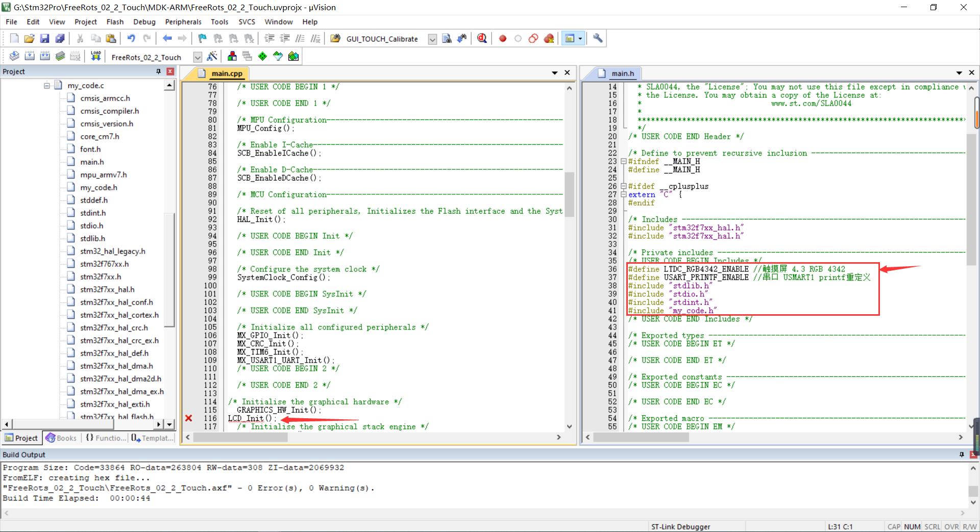Toggle bookmark flag icon in toolbar
The image size is (980, 532).
click(203, 38)
